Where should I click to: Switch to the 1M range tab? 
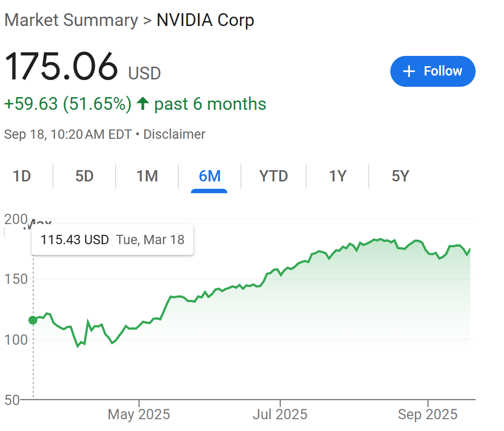coord(147,176)
